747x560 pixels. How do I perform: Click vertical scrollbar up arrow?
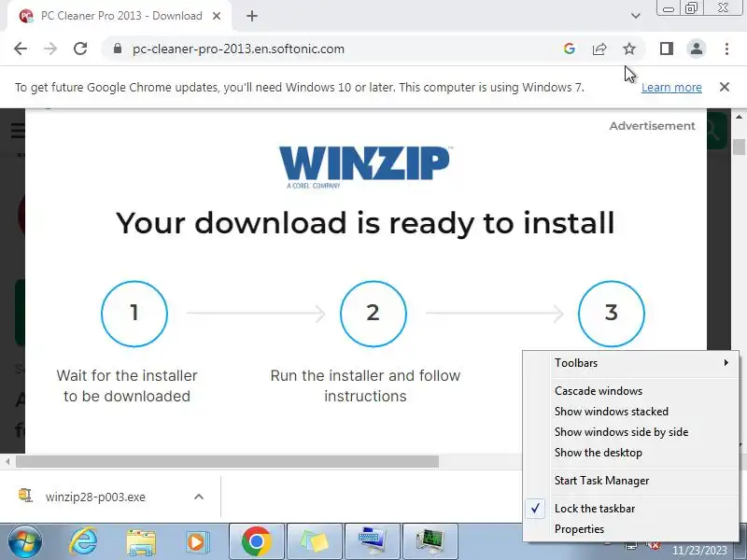coord(739,118)
